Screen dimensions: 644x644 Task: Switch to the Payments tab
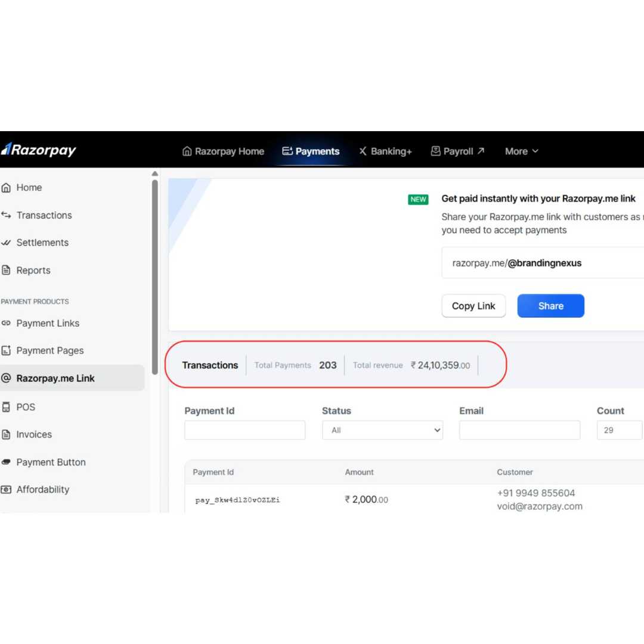311,151
